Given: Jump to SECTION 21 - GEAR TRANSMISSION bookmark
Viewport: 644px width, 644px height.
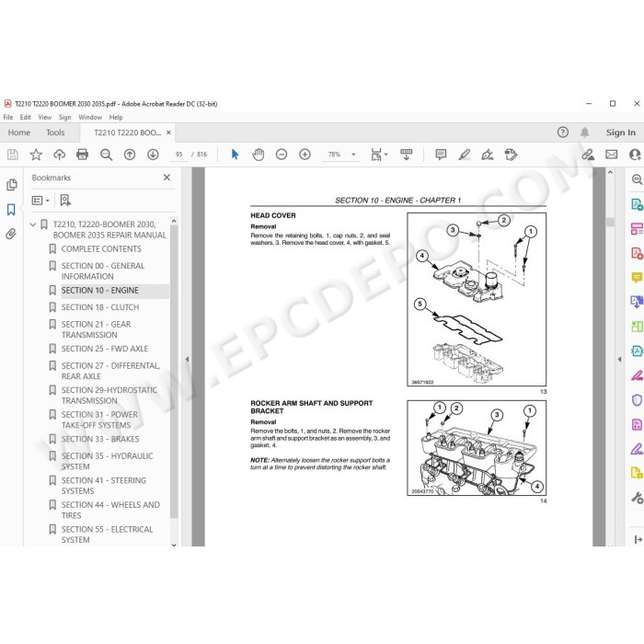Looking at the screenshot, I should click(x=96, y=329).
